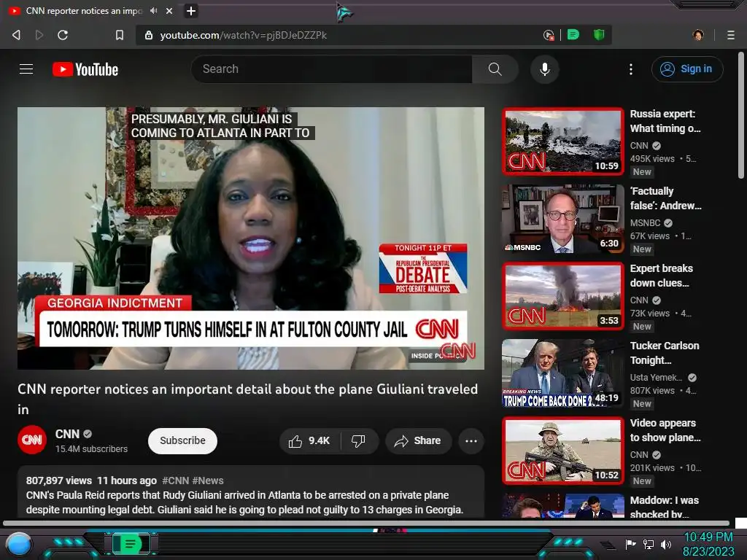Open the browser hamburger menu
This screenshot has width=747, height=560.
pos(730,35)
